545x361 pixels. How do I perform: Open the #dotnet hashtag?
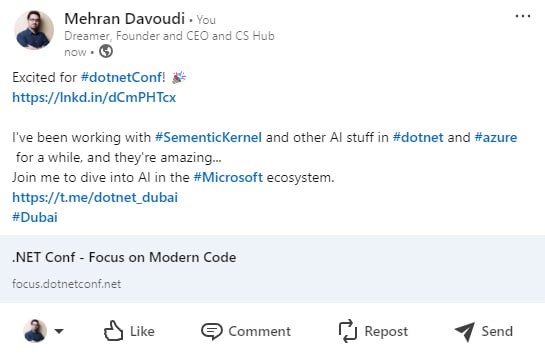point(418,137)
